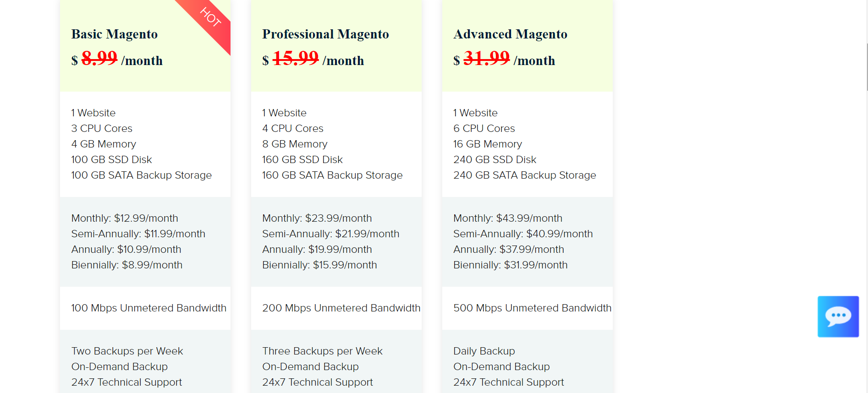Open the Advanced Magento plan heading

pyautogui.click(x=510, y=34)
